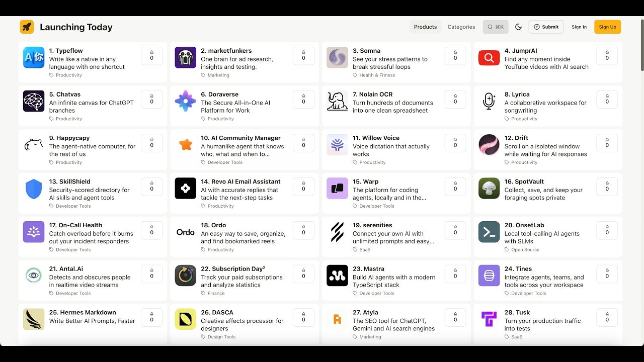Click the SkillShield blue shield icon
This screenshot has width=644, height=362.
34,189
